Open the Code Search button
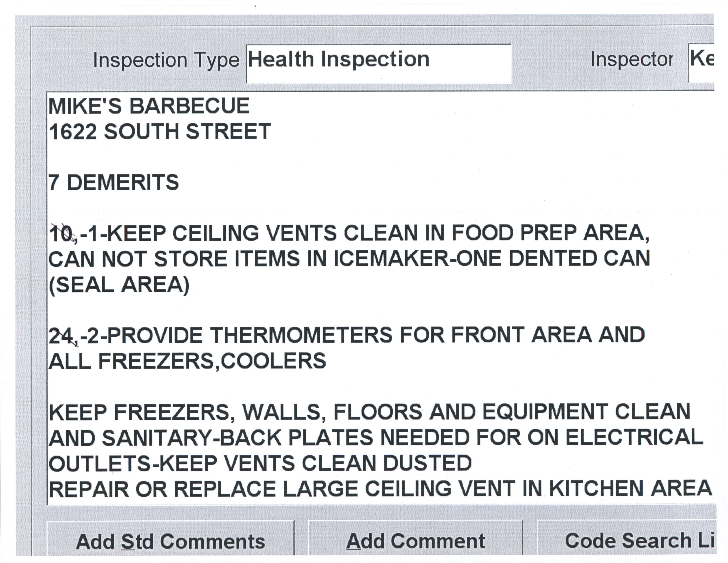728x563 pixels. pos(627,541)
